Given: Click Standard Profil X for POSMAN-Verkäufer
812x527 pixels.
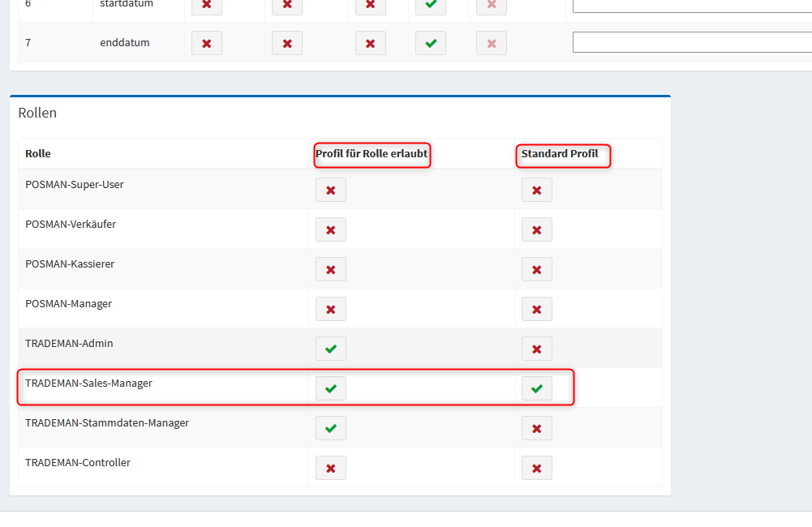Looking at the screenshot, I should point(536,229).
